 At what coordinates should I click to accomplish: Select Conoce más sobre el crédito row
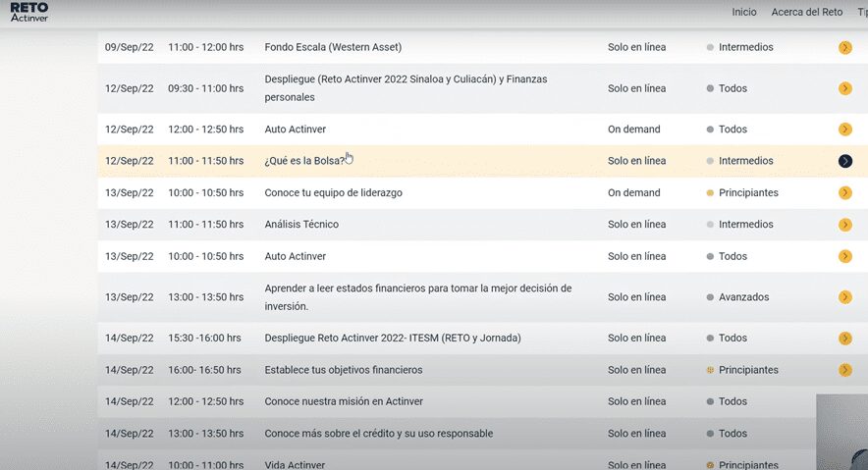click(x=378, y=434)
